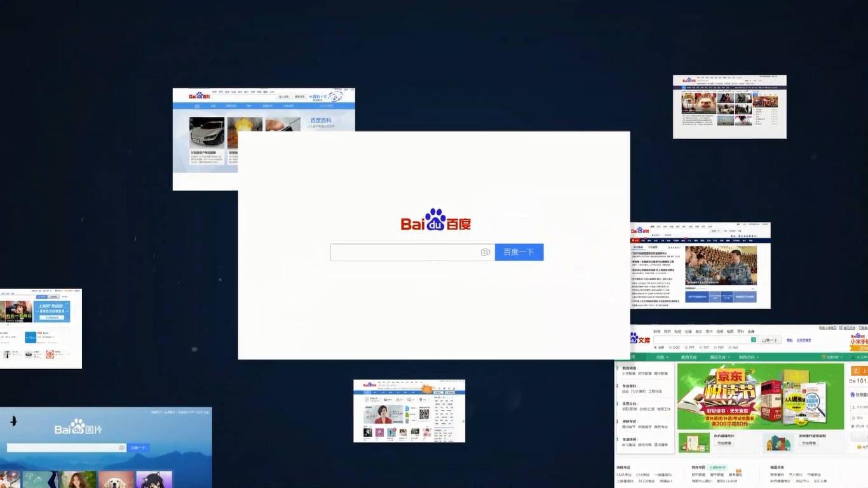Click the Baidu paw logo in the center window
868x488 pixels.
[x=435, y=219]
